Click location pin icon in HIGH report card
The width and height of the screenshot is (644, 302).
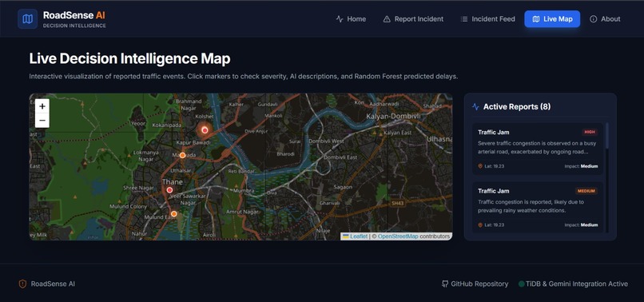click(x=480, y=166)
